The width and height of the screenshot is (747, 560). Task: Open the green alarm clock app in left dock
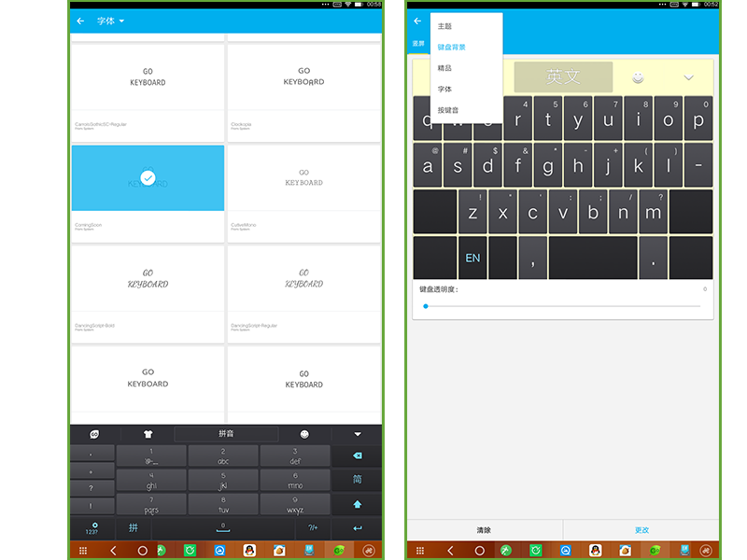coord(190,551)
